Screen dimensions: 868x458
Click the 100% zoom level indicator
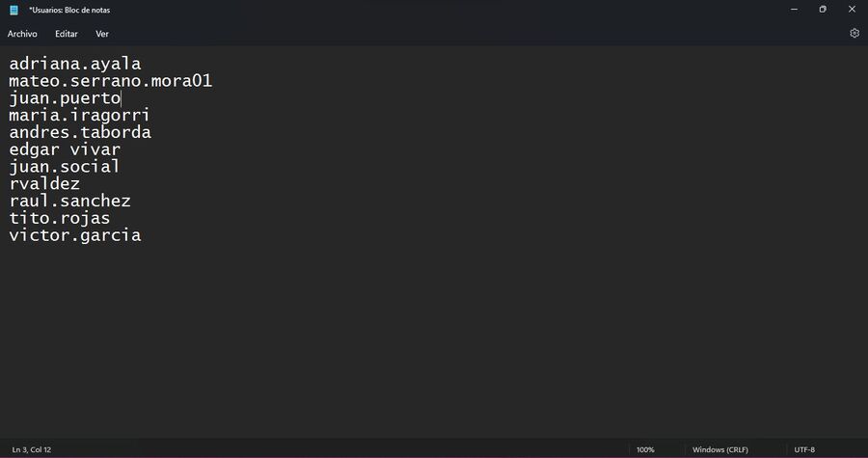point(645,449)
